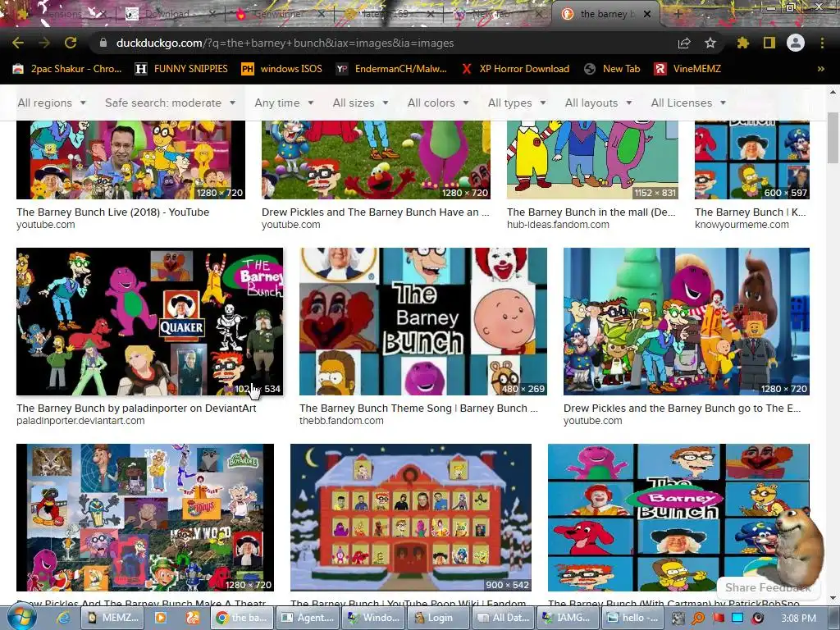The height and width of the screenshot is (630, 840).
Task: Open Chrome's three-dot menu
Action: [x=822, y=43]
